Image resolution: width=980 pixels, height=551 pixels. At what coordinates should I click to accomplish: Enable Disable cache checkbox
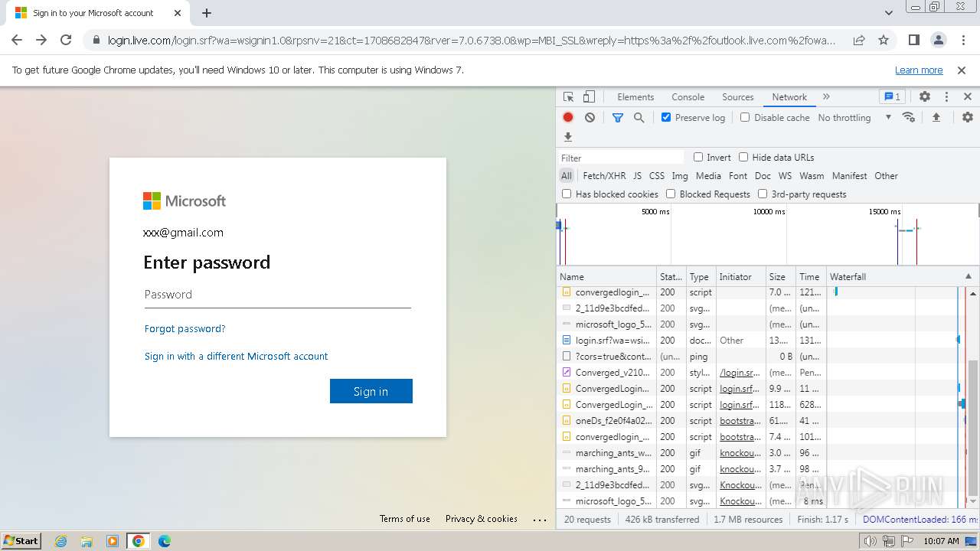pyautogui.click(x=745, y=117)
